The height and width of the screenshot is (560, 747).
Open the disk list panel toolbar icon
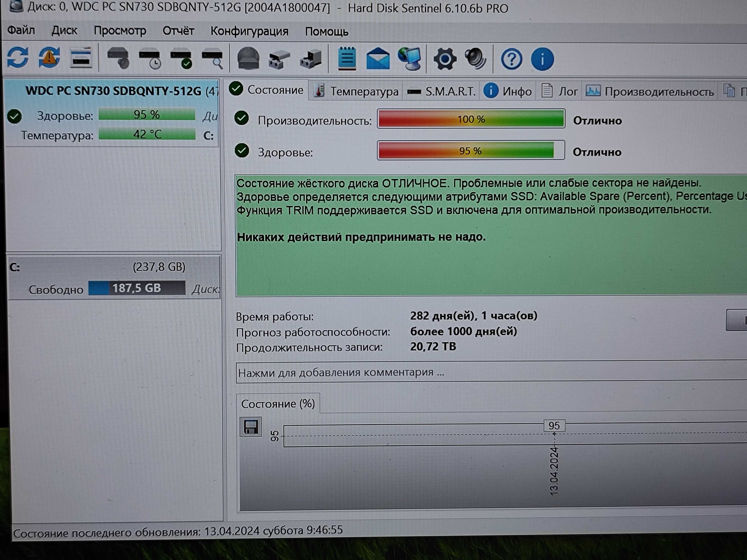pyautogui.click(x=81, y=58)
